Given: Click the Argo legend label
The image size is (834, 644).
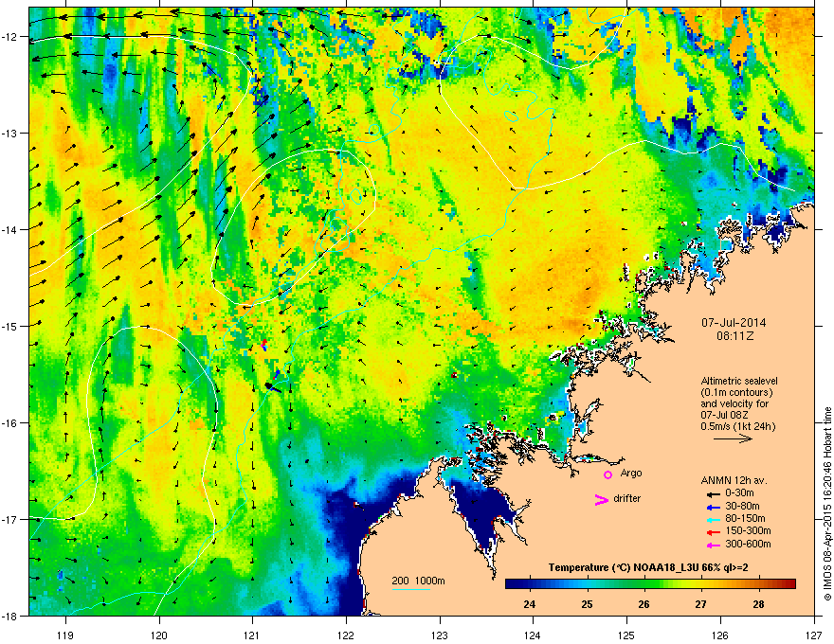Looking at the screenshot, I should pyautogui.click(x=631, y=473).
